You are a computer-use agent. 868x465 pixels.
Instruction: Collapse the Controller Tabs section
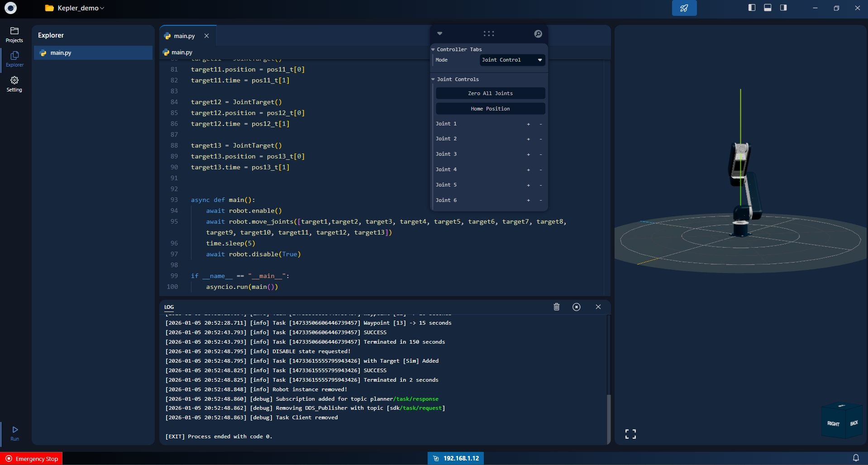[x=433, y=49]
